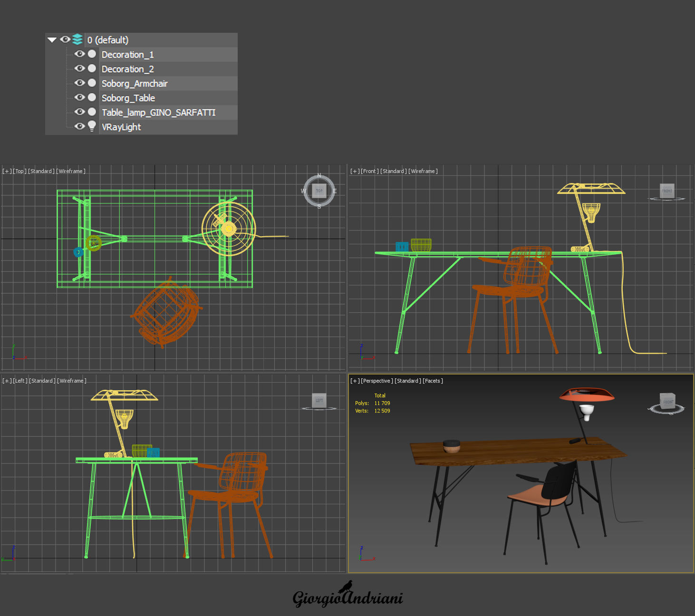The width and height of the screenshot is (695, 616).
Task: Open [Standard] menu in Top viewport
Action: pyautogui.click(x=42, y=171)
